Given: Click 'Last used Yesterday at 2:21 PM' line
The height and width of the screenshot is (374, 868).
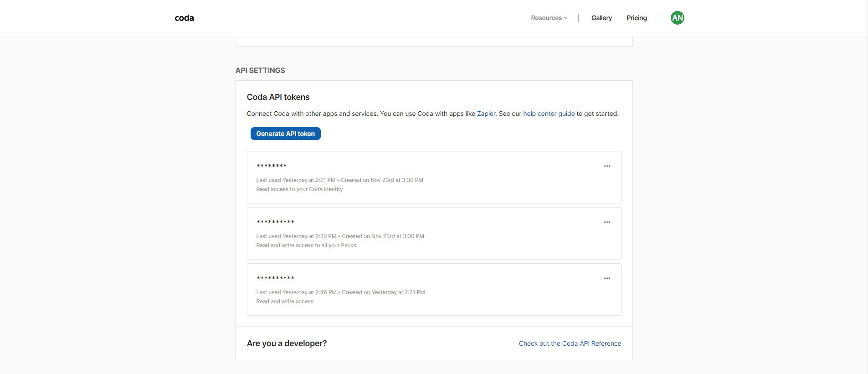Looking at the screenshot, I should 339,180.
